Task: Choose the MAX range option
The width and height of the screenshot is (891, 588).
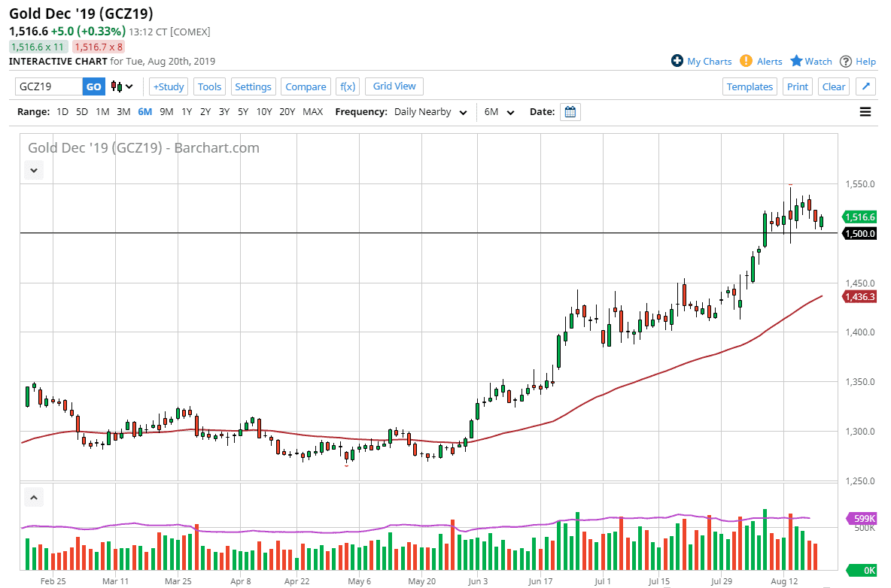Action: pyautogui.click(x=312, y=112)
